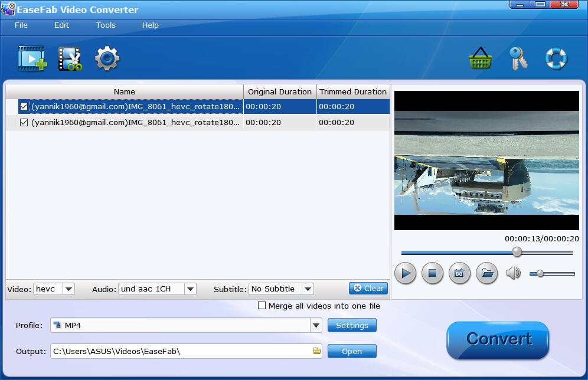This screenshot has height=380, width=588.
Task: Uncheck the second IMG_8061 video row
Action: pos(24,123)
